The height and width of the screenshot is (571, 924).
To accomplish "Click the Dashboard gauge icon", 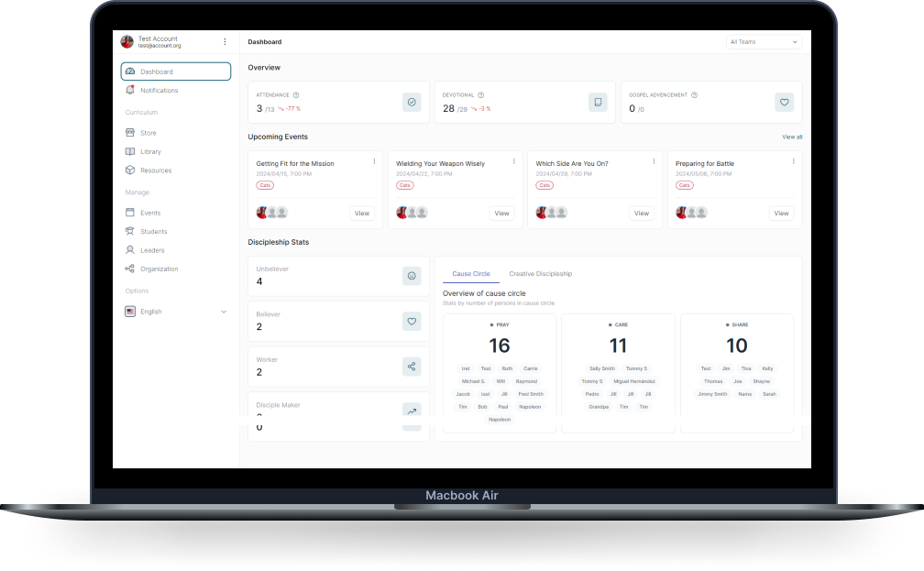I will pyautogui.click(x=130, y=71).
